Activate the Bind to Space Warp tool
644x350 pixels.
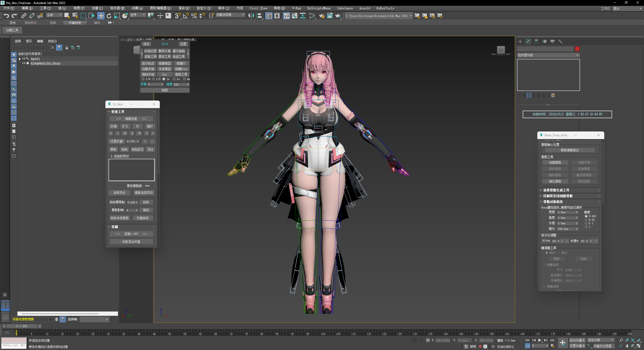[40, 16]
